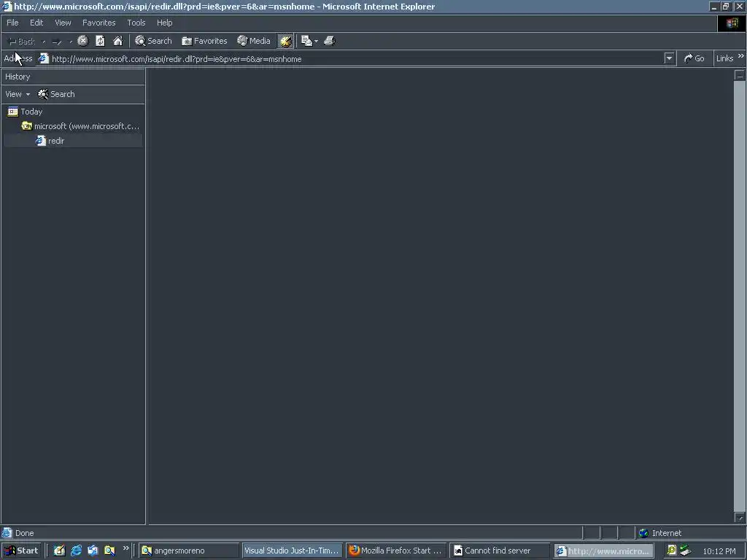747x560 pixels.
Task: Click the window system icon in title bar
Action: (x=7, y=6)
